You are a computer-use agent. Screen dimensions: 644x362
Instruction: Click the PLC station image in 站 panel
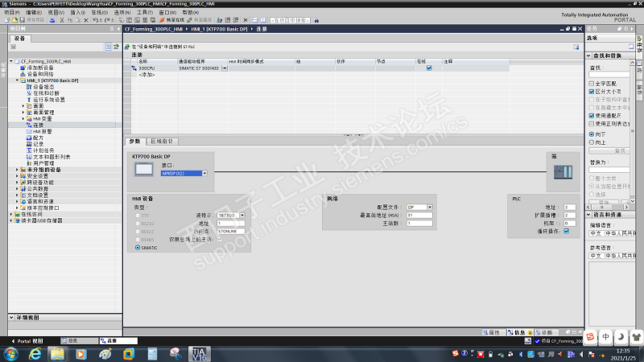pyautogui.click(x=563, y=171)
